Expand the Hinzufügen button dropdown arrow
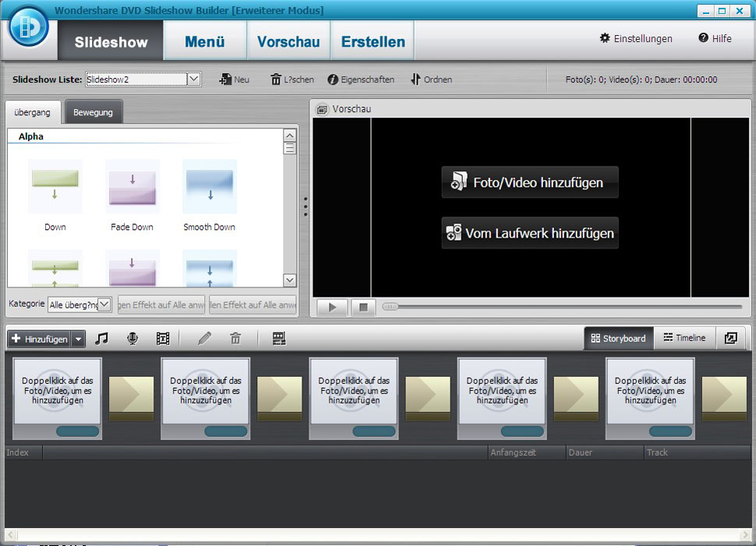This screenshot has height=546, width=756. point(76,338)
